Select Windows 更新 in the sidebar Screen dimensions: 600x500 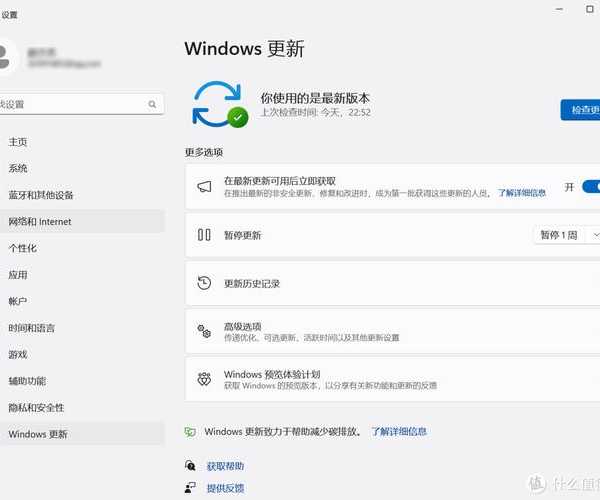click(82, 434)
